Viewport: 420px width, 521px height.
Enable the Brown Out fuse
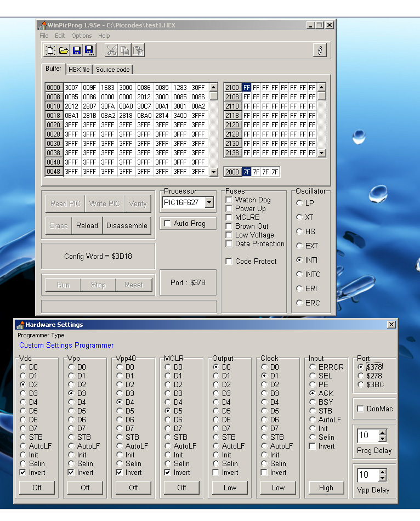pyautogui.click(x=247, y=226)
